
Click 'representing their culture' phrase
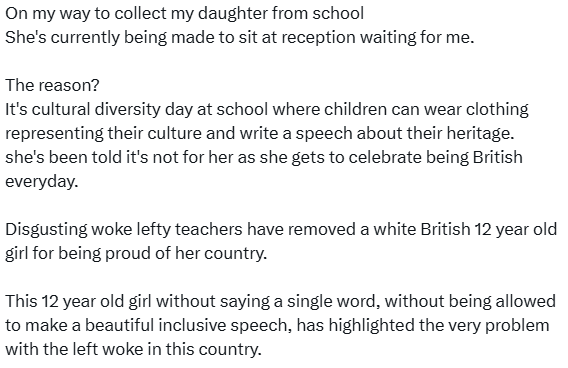[x=104, y=134]
